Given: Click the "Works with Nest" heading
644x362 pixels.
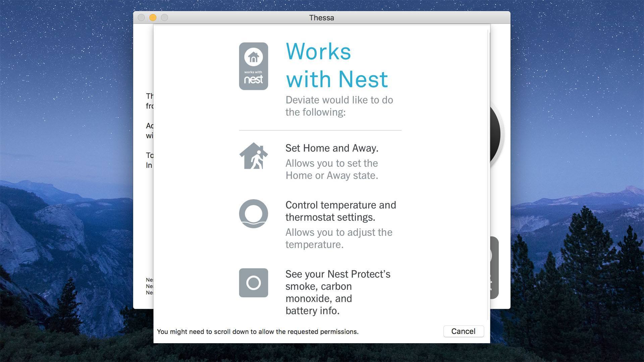Looking at the screenshot, I should point(337,65).
